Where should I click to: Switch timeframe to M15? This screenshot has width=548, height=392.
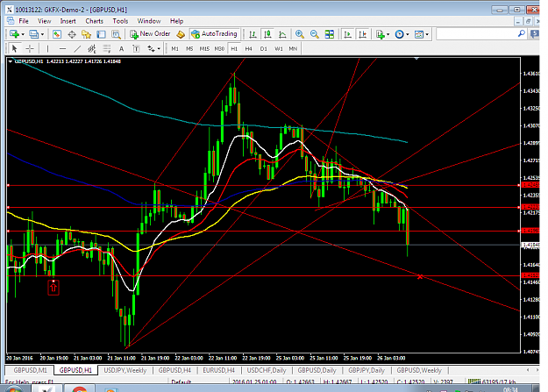point(204,48)
